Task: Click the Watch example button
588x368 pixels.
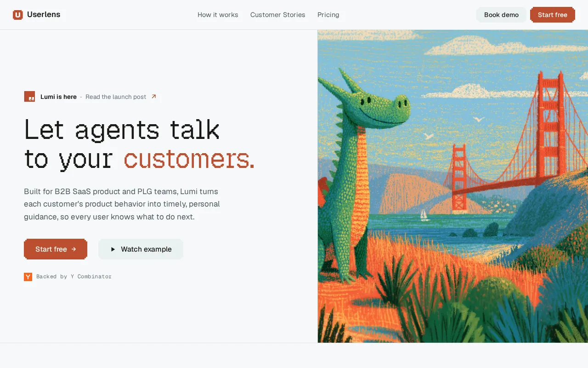Action: pos(141,249)
